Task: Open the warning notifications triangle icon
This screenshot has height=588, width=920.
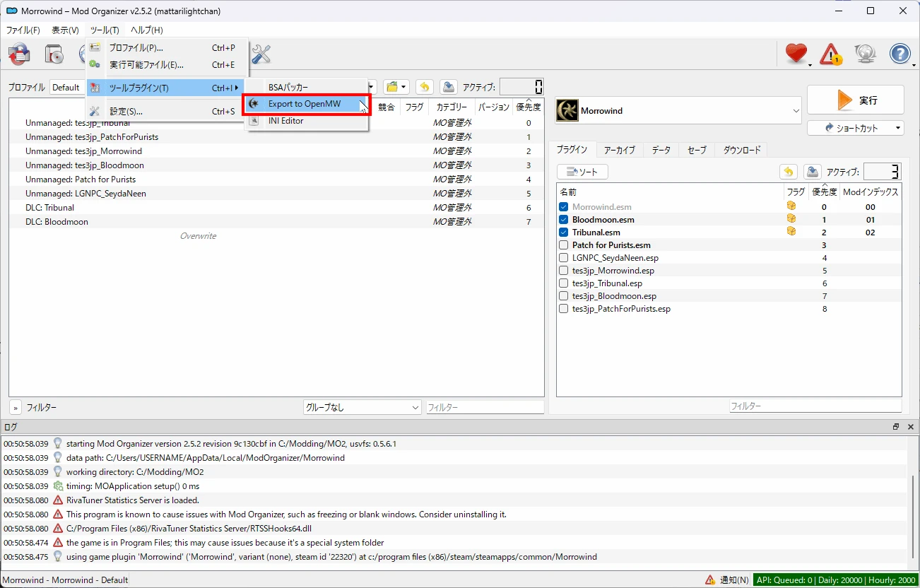Action: (x=830, y=54)
